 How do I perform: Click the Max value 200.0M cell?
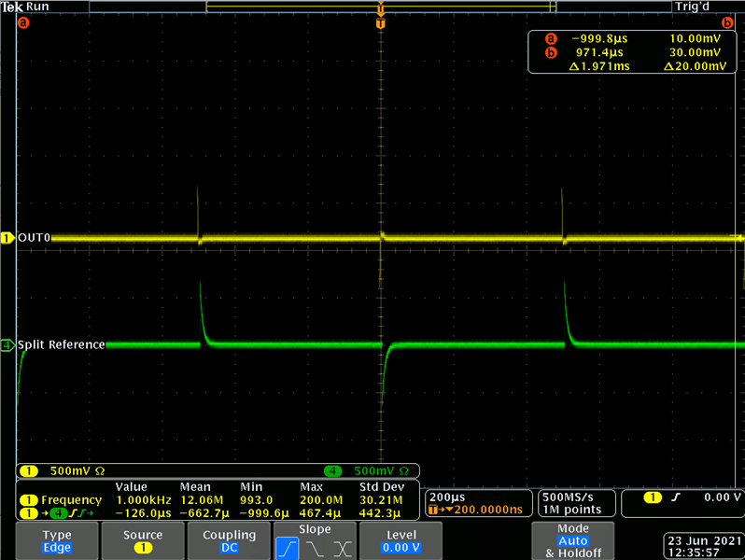coord(321,500)
